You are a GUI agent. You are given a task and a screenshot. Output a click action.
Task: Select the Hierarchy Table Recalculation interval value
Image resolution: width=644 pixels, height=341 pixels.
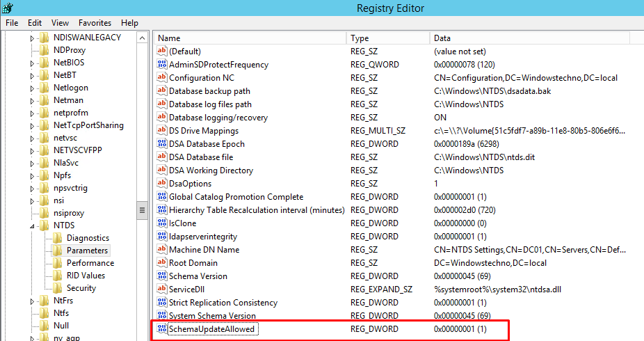click(x=257, y=210)
